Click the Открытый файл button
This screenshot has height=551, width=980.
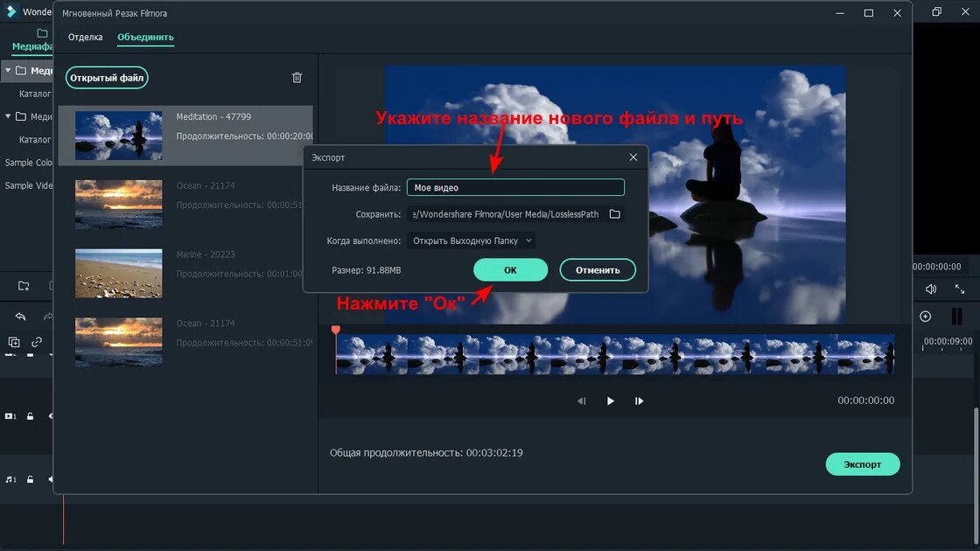click(x=107, y=78)
